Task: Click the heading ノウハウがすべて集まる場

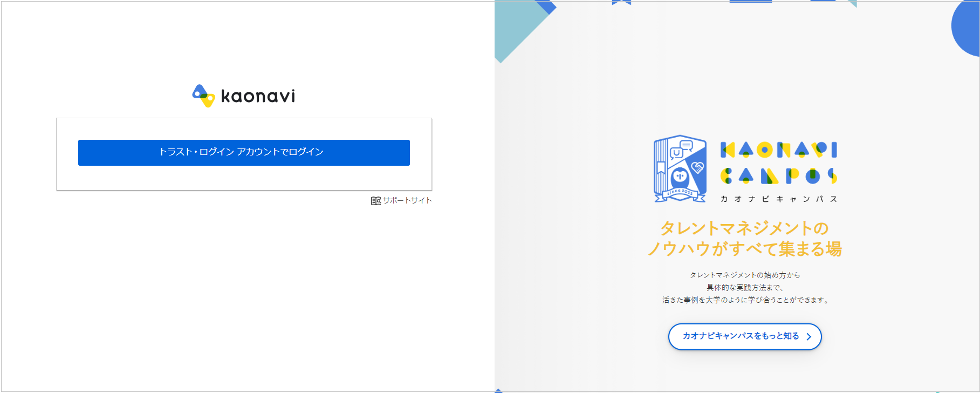Action: pyautogui.click(x=744, y=249)
